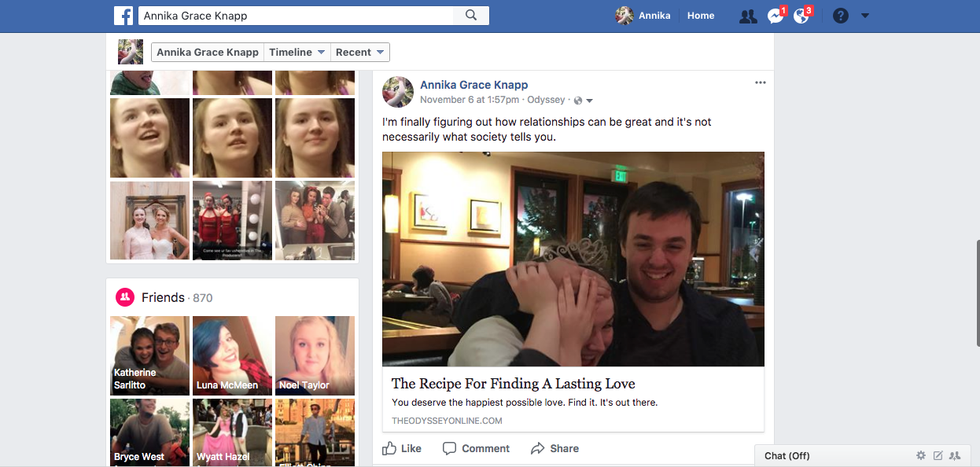Open post audience privacy selector
This screenshot has height=467, width=980.
583,100
